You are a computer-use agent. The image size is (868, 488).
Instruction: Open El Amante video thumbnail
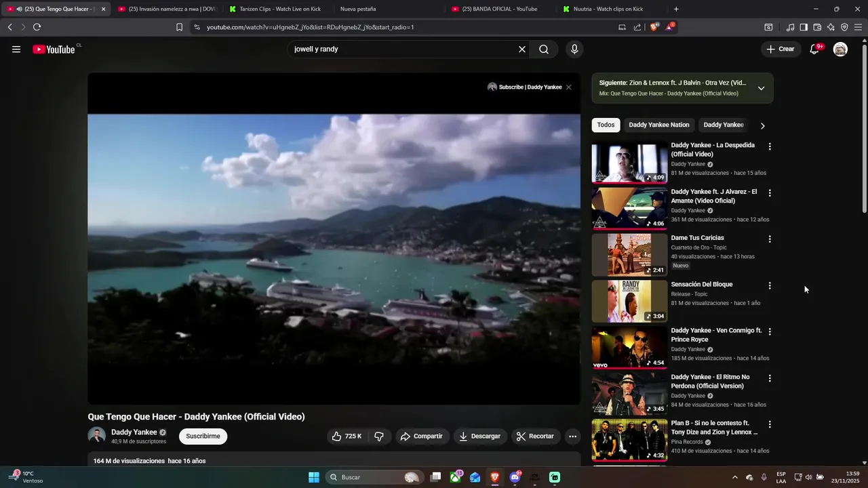click(x=629, y=208)
